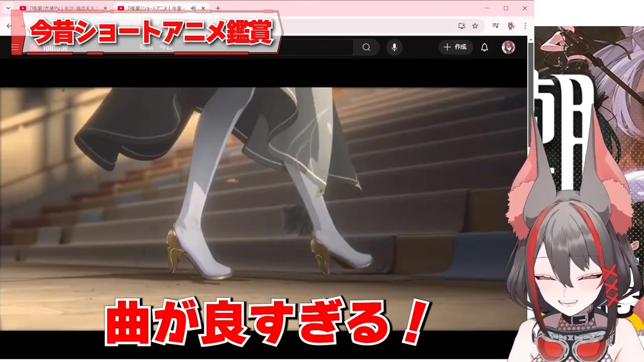Select the 鳴潮 ショートアニメ tab
The image size is (644, 362).
click(162, 8)
